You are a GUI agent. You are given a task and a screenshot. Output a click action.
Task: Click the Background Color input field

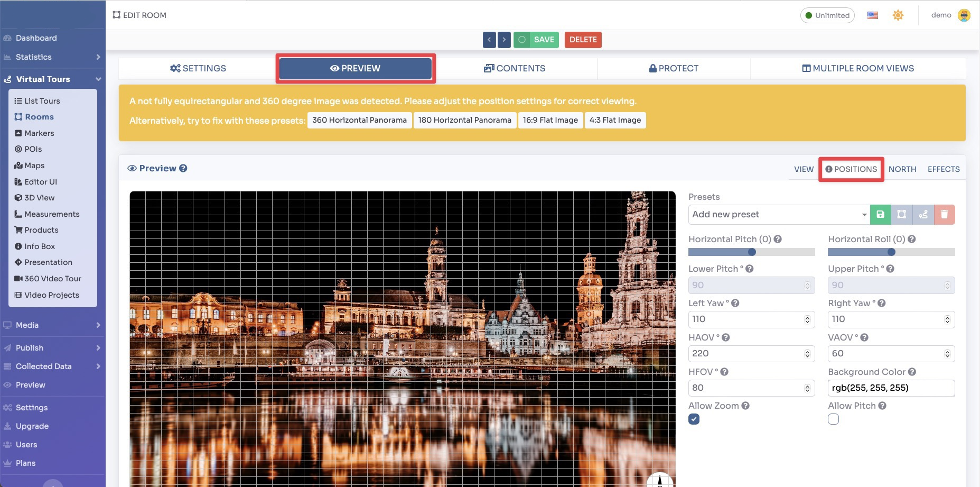pos(891,388)
